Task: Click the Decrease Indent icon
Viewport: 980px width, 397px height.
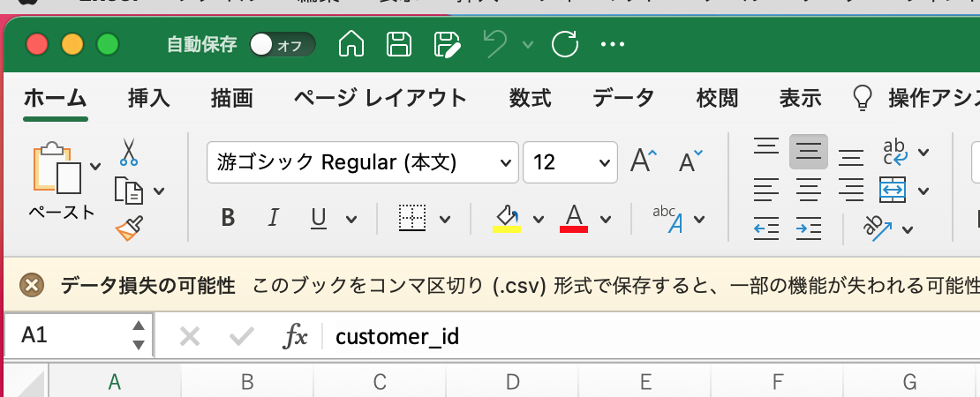Action: coord(766,228)
